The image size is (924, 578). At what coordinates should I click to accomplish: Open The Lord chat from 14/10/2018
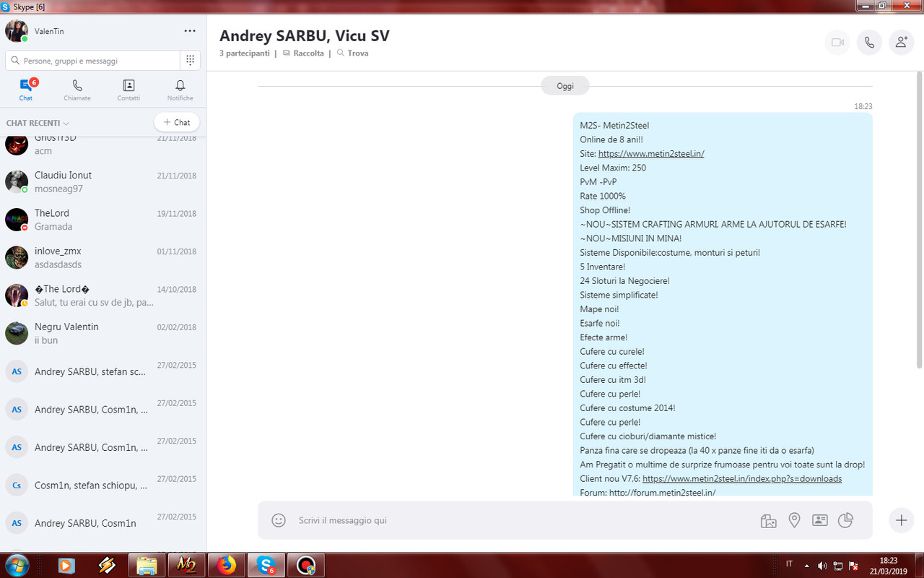[103, 296]
